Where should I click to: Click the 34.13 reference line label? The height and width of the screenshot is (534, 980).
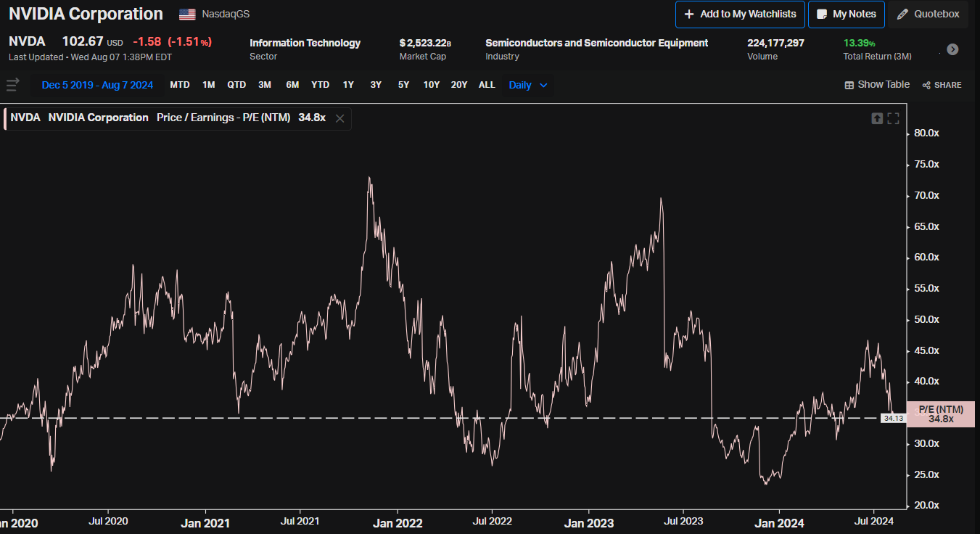click(893, 418)
